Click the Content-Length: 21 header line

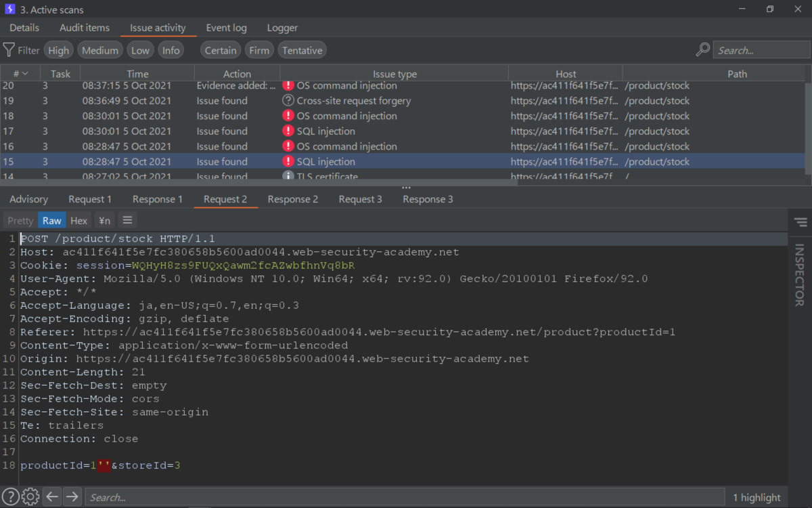point(83,372)
